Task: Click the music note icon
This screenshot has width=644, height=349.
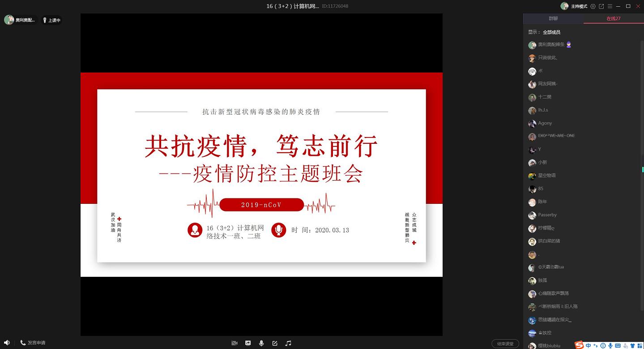Action: click(288, 343)
